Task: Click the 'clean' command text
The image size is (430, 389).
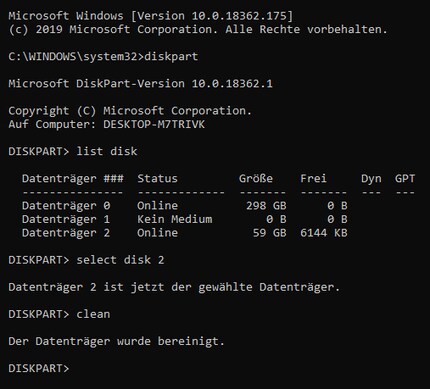Action: (x=93, y=314)
